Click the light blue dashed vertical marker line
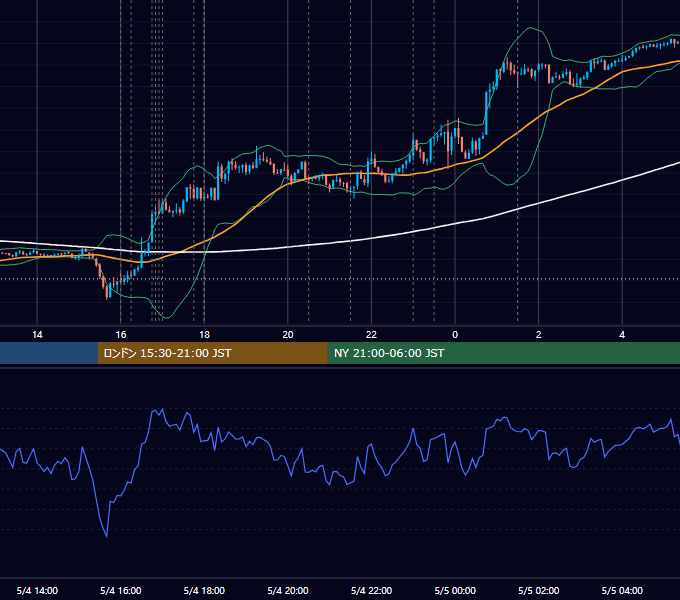The height and width of the screenshot is (600, 680). (517, 160)
